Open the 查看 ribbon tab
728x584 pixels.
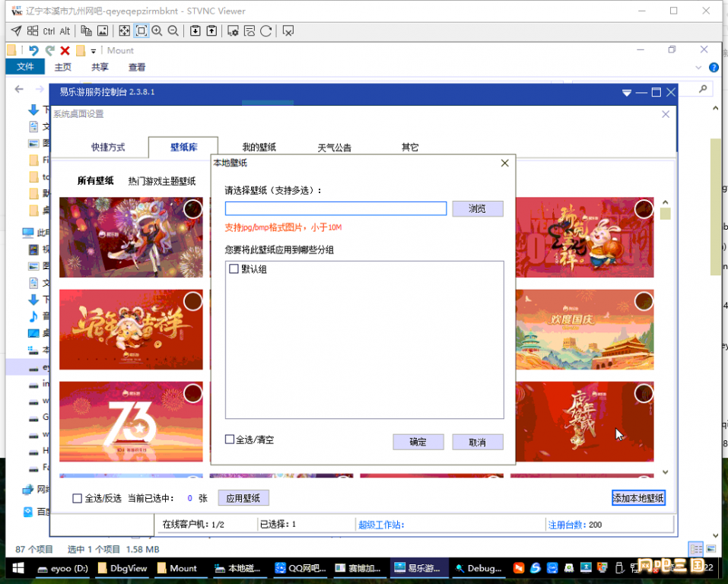pyautogui.click(x=136, y=68)
